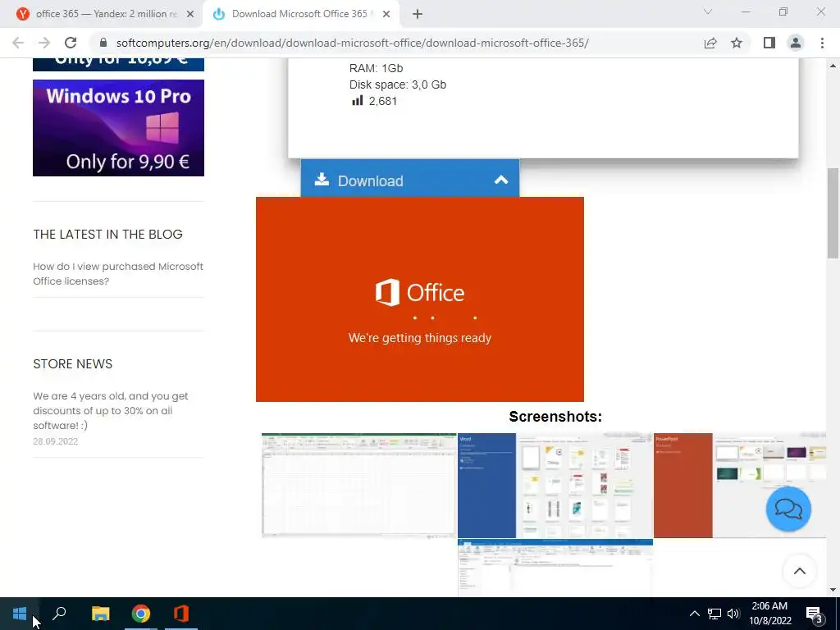Open the Word screenshot thumbnail

555,485
